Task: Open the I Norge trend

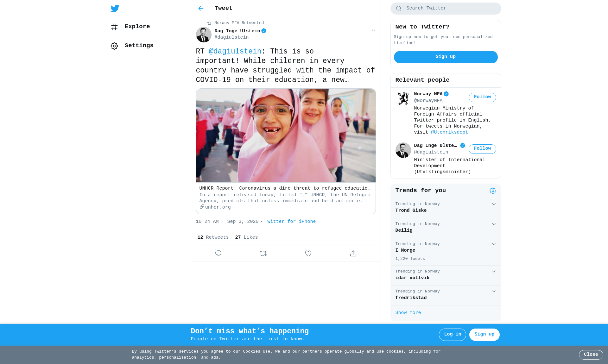Action: [x=446, y=252]
